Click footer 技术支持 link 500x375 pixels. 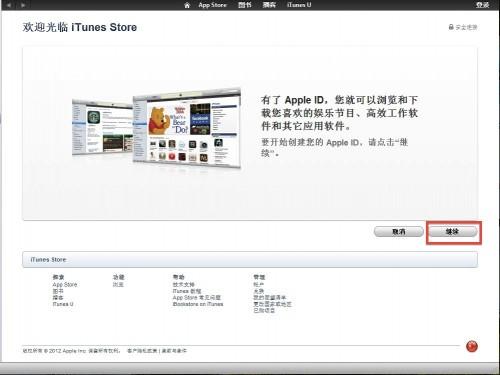183,284
